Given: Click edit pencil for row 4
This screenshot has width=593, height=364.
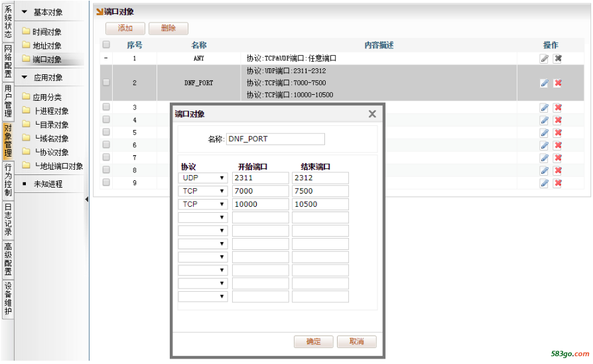Looking at the screenshot, I should coord(544,120).
